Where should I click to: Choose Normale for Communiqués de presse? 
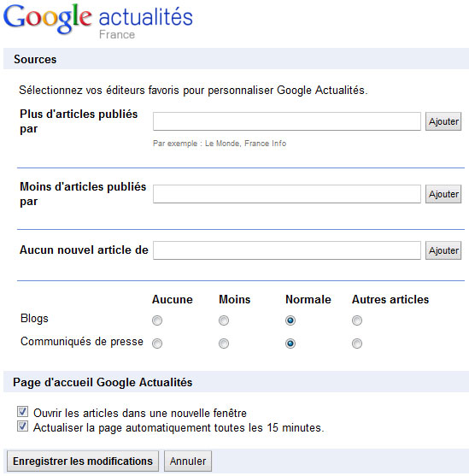[290, 344]
